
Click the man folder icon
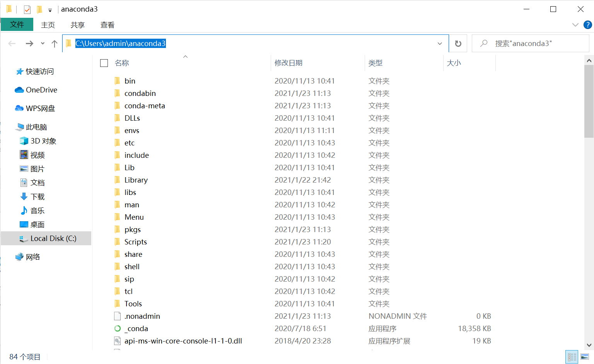coord(117,205)
